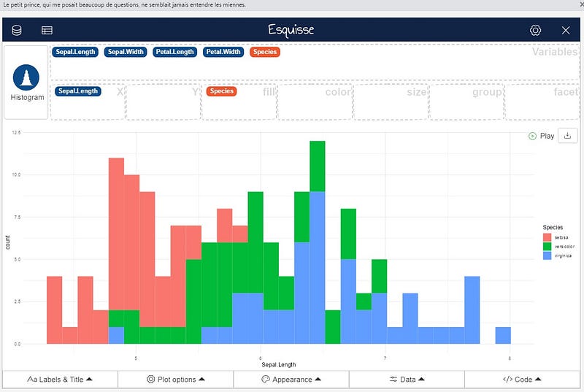Open the Esquisse settings gear
Viewport: 584px width, 392px height.
(x=535, y=30)
